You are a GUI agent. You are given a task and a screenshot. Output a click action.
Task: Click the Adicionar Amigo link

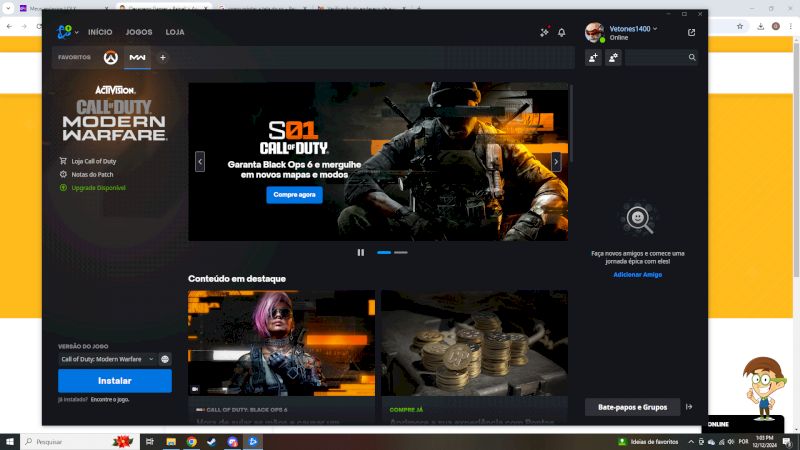[x=637, y=274]
